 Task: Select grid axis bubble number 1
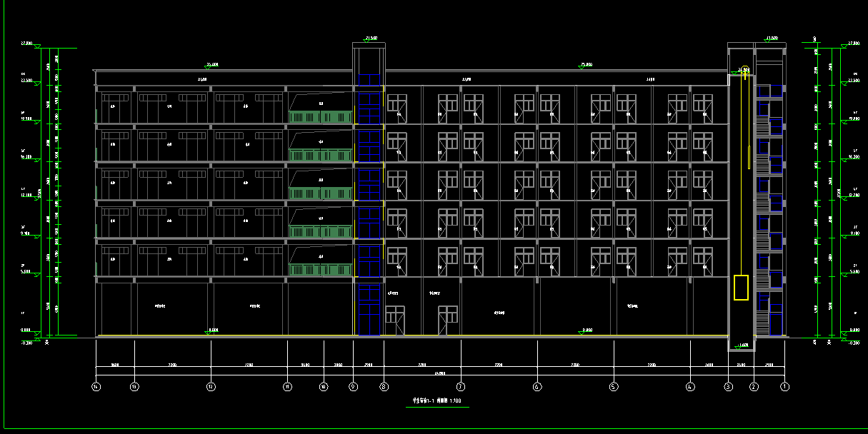[x=784, y=387]
